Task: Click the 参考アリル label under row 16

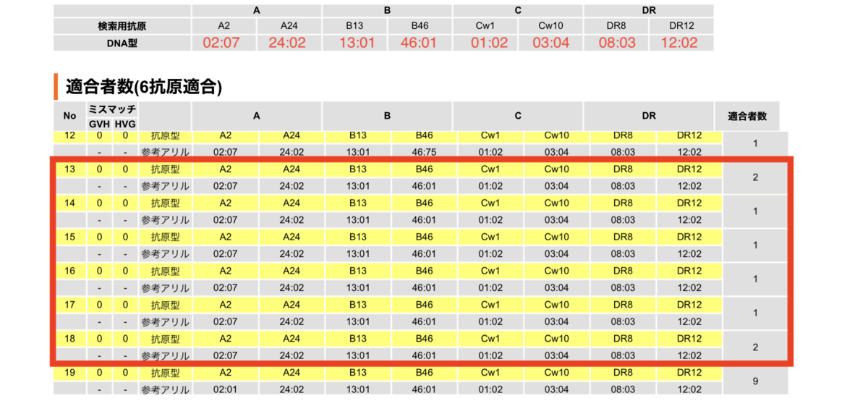Action: pyautogui.click(x=165, y=288)
